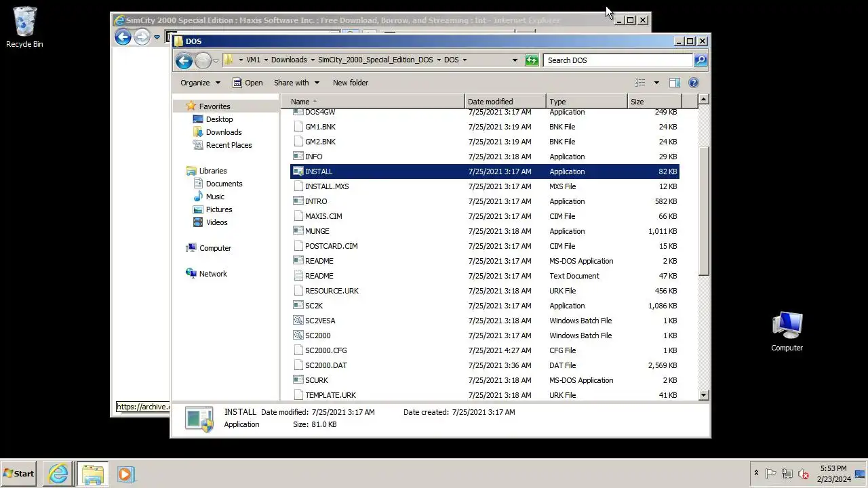This screenshot has height=488, width=868.
Task: Select the Videos library
Action: [216, 222]
